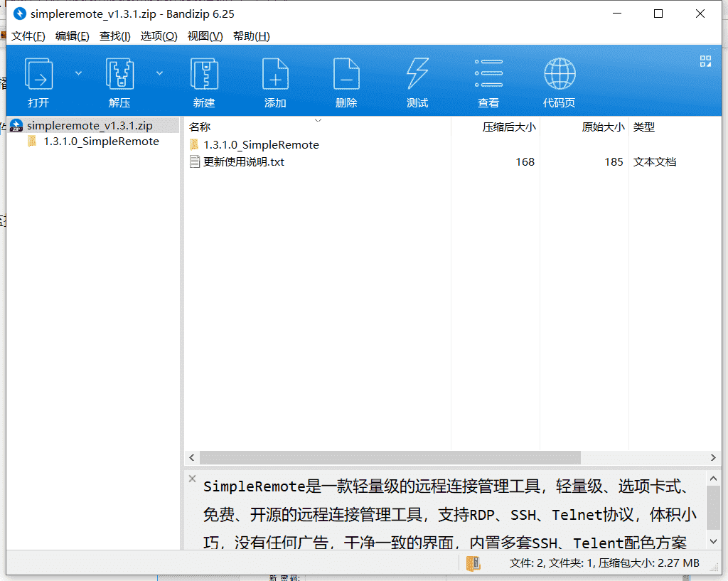Click the View (查看) list icon
The image size is (728, 581).
point(488,73)
